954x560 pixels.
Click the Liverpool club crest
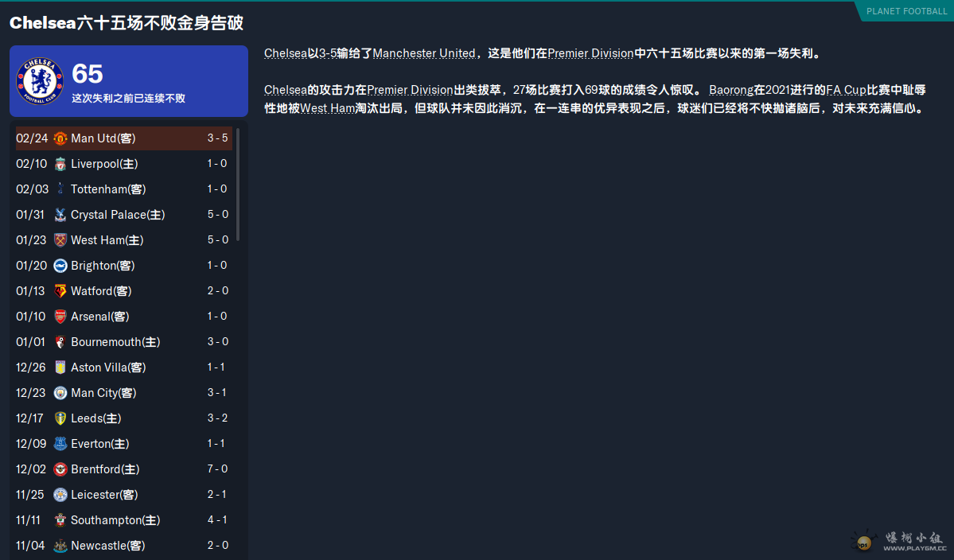(x=60, y=164)
